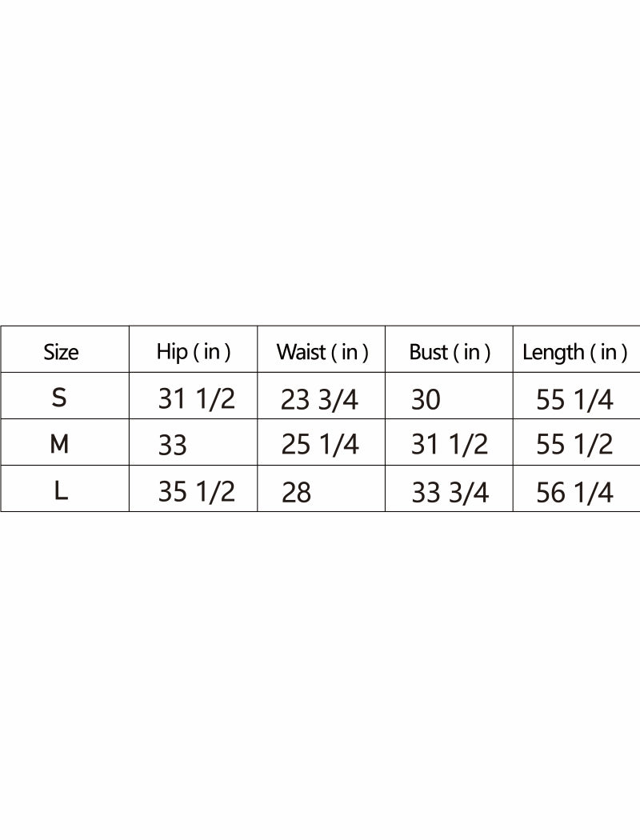Click bust value 33 3/4

point(450,492)
